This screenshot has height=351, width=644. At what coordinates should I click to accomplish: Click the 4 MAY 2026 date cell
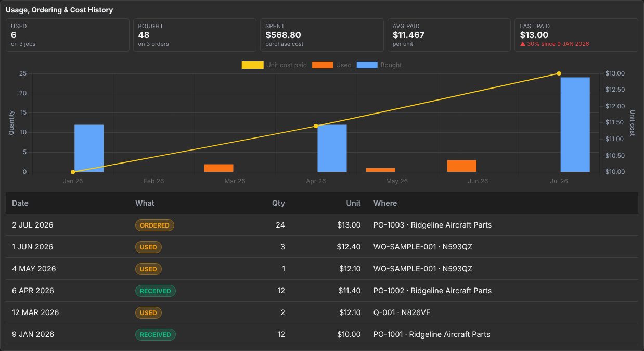tap(34, 269)
